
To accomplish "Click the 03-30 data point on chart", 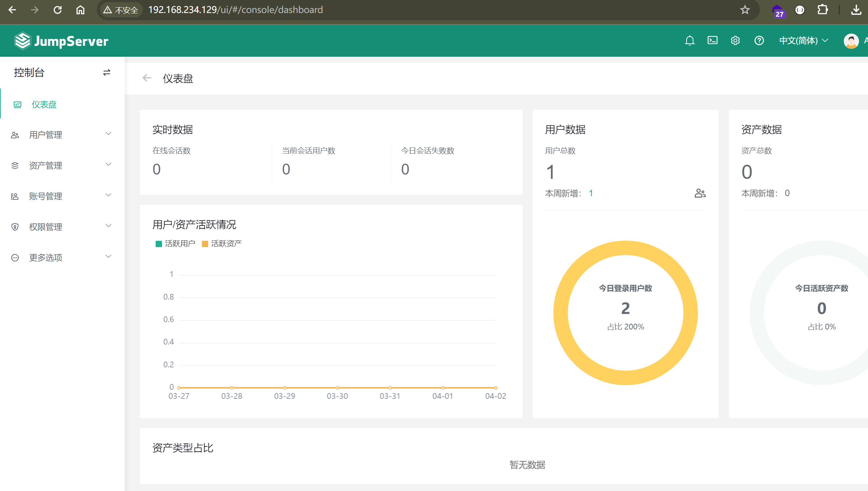I will click(x=337, y=388).
